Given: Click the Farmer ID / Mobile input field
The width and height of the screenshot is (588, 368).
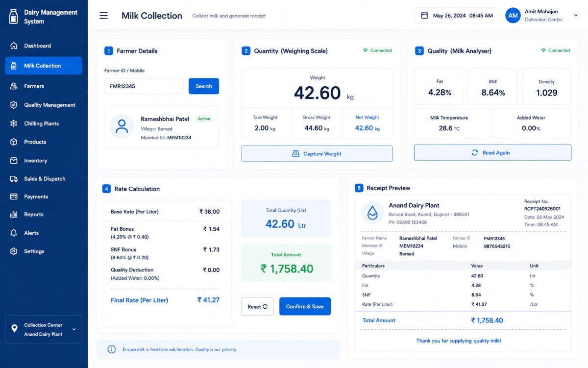Looking at the screenshot, I should pyautogui.click(x=144, y=86).
